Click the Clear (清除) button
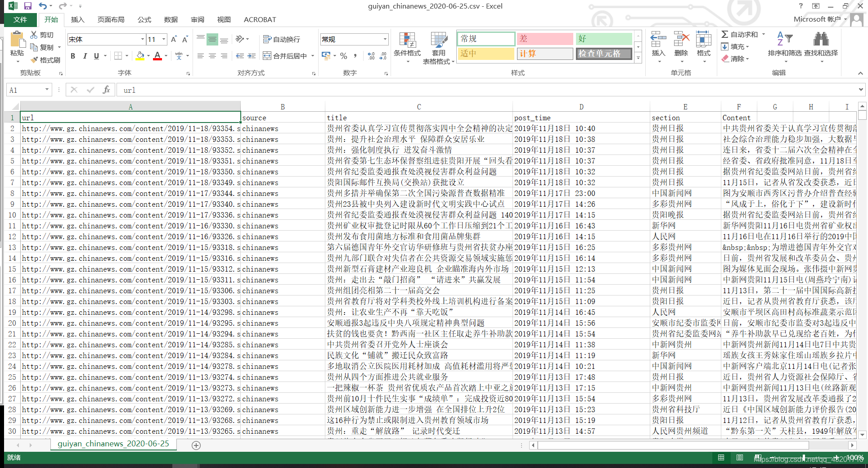This screenshot has width=868, height=468. [x=735, y=59]
